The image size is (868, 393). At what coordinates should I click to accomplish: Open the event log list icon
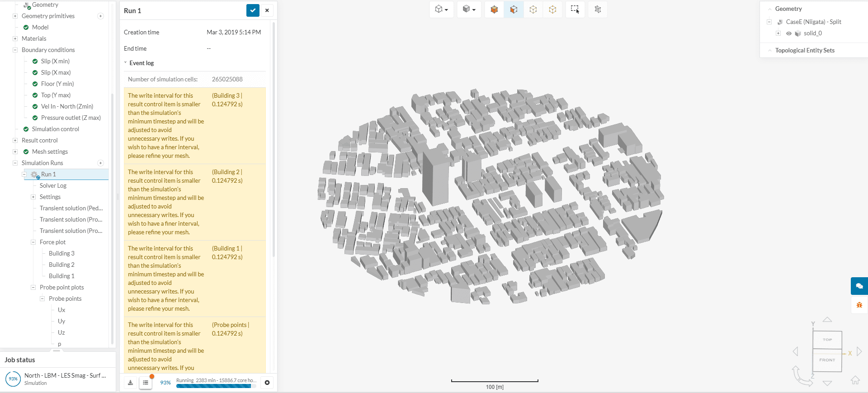[146, 383]
